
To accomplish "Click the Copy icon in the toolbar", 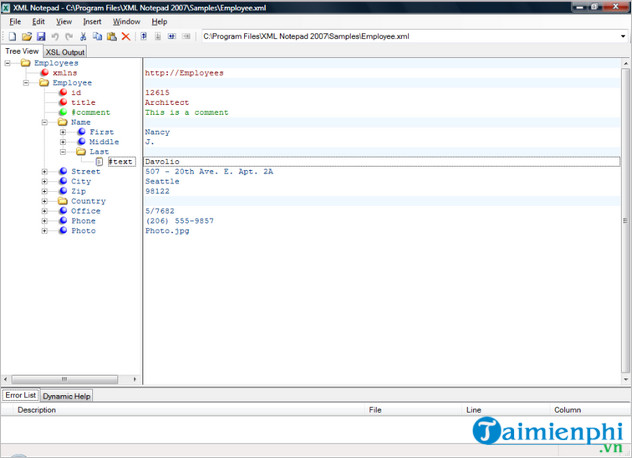I will 97,37.
